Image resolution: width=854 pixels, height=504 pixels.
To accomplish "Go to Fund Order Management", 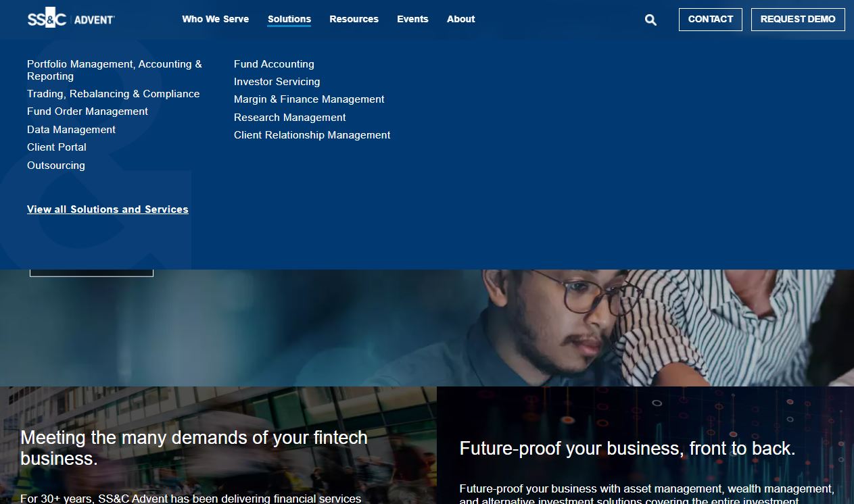I will 87,111.
